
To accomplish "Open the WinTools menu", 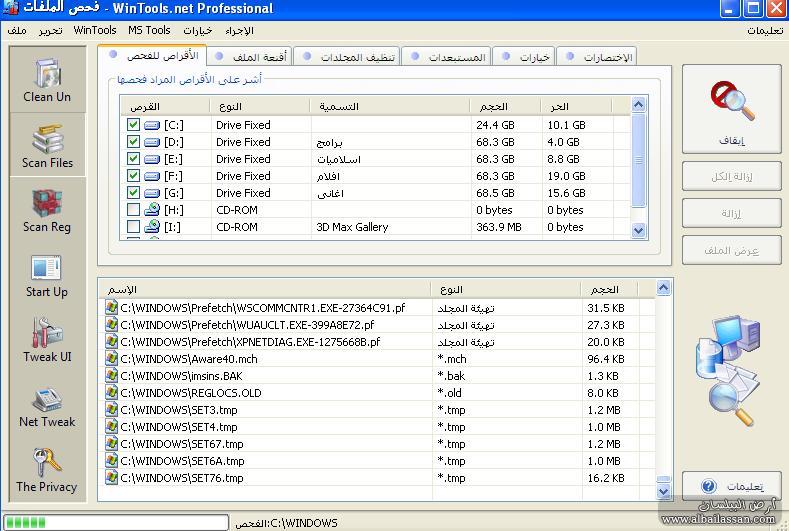I will pyautogui.click(x=95, y=31).
